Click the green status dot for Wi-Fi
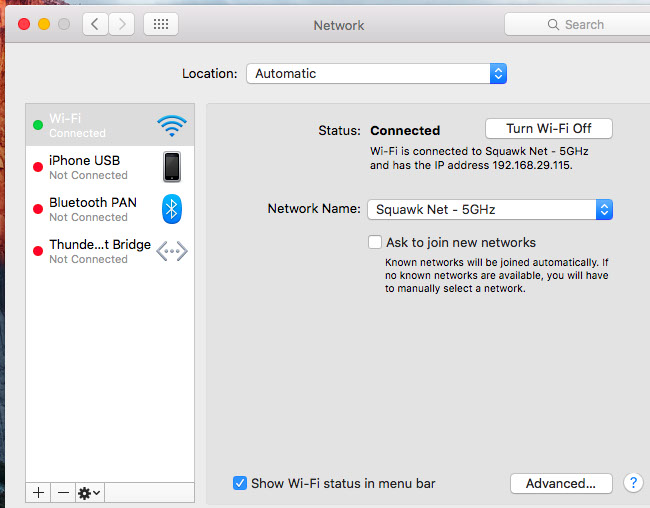 tap(38, 125)
